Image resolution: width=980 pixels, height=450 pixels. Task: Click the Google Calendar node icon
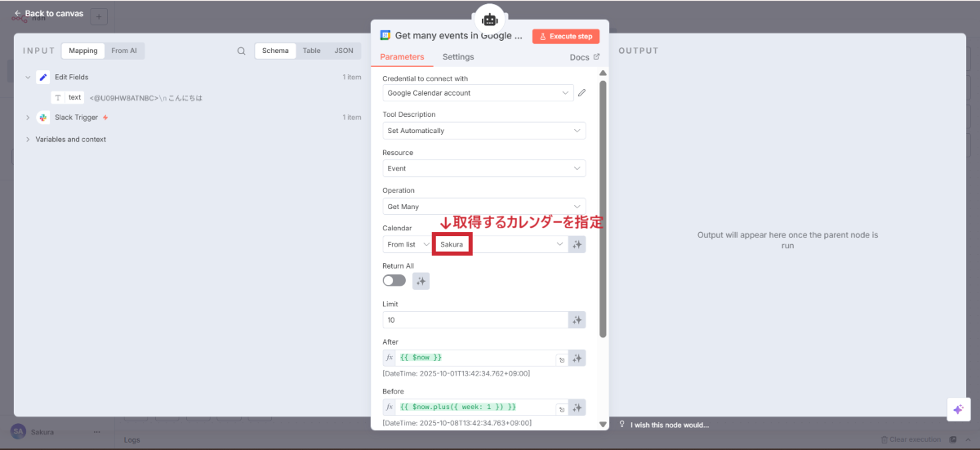[385, 36]
